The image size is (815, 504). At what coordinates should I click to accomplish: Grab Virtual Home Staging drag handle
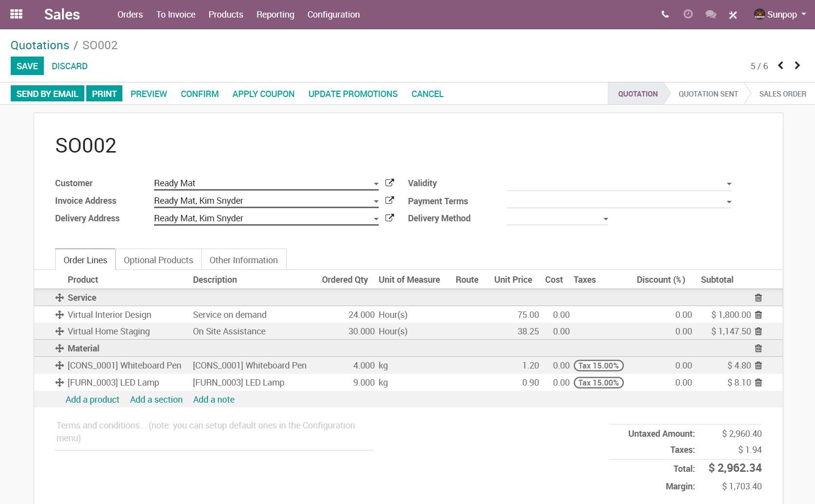[59, 331]
